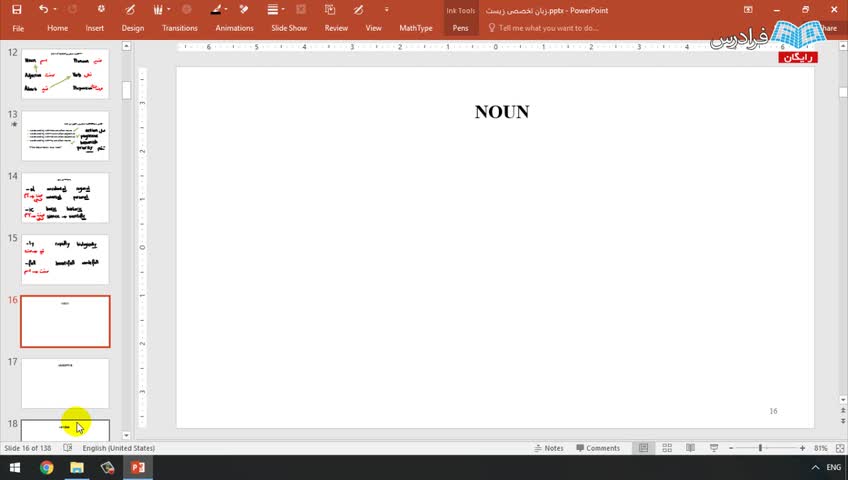Screen dimensions: 848x480
Task: Click the duplicate slide icon in toolbar
Action: point(329,9)
